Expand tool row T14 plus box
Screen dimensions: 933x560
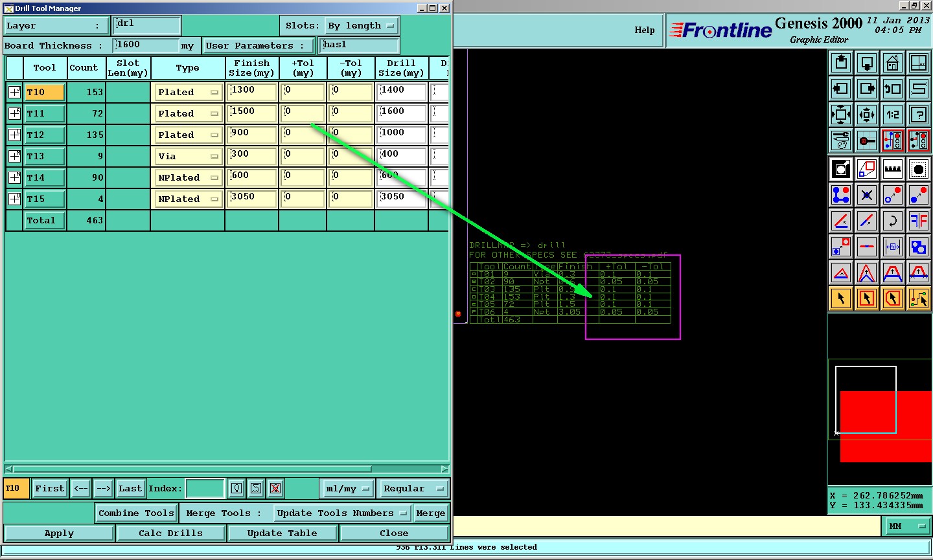(14, 177)
